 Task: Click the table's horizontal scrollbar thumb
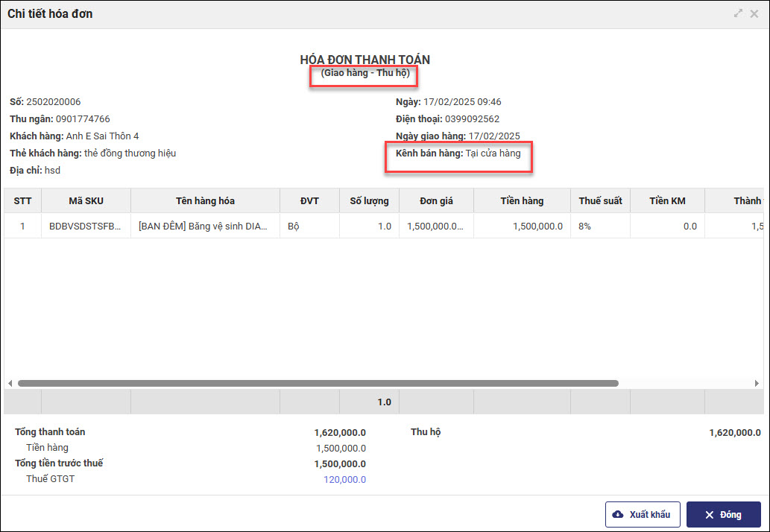(318, 384)
